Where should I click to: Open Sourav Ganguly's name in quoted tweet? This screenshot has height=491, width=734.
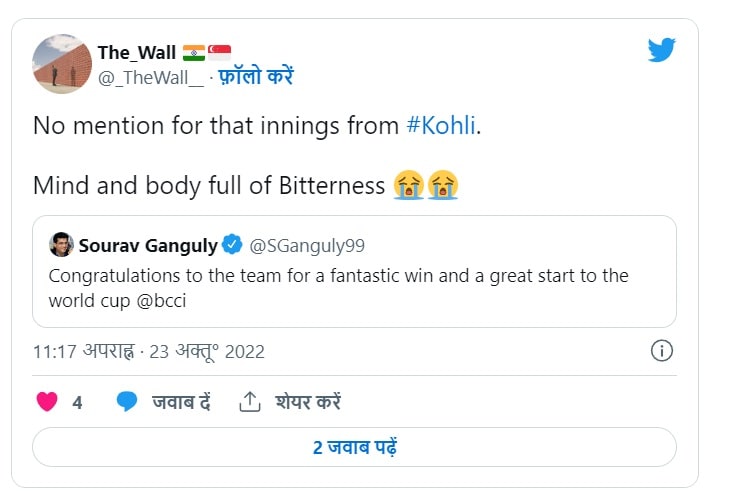(146, 243)
